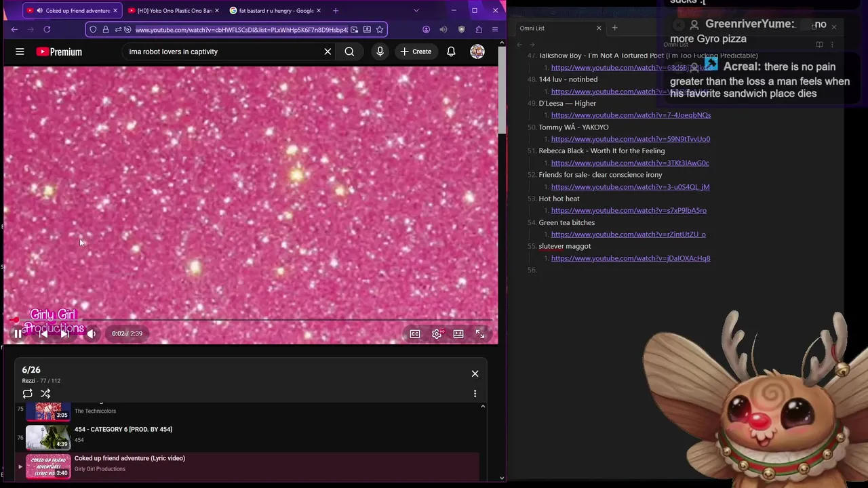Open the slutever maggot link
This screenshot has width=868, height=488.
point(631,258)
